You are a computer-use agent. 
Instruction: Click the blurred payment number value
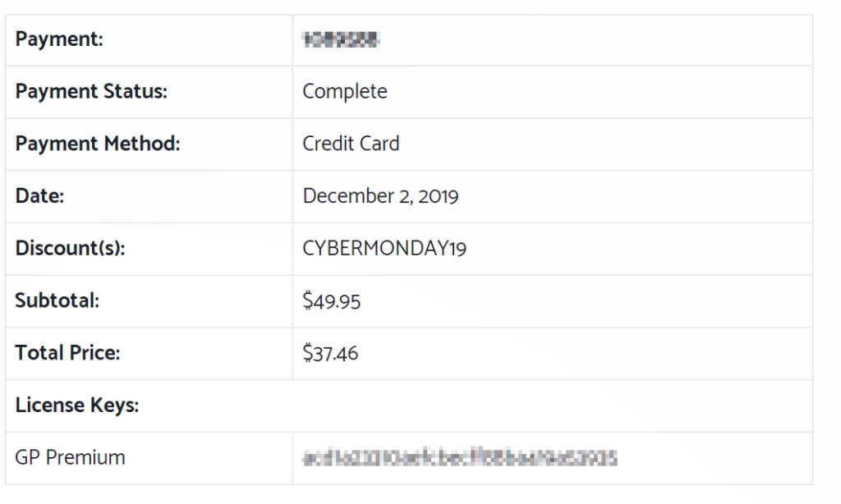[341, 39]
